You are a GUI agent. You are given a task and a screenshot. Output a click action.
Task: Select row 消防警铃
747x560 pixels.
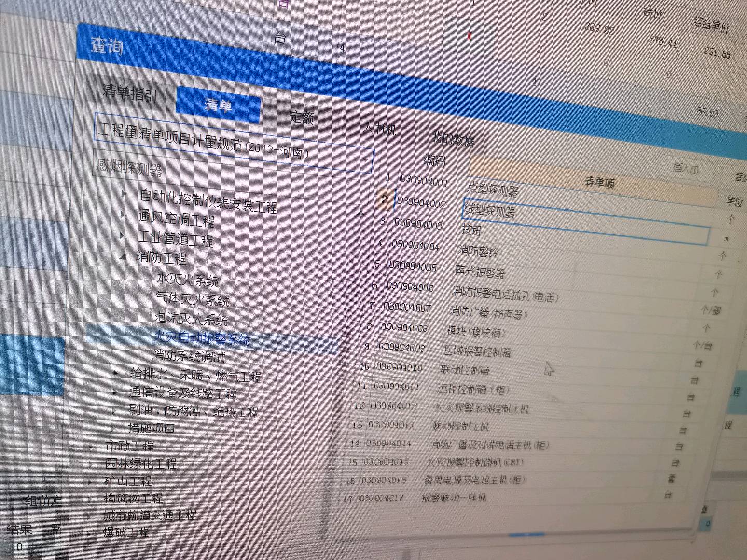point(478,251)
